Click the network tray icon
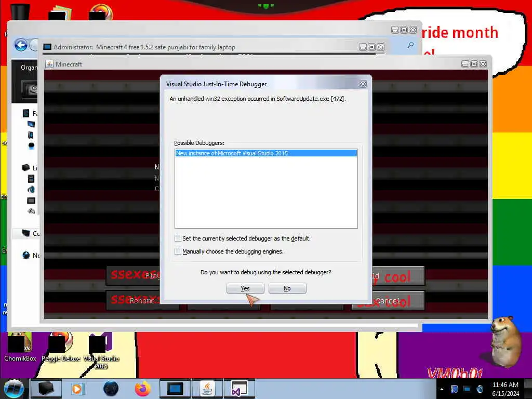This screenshot has width=532, height=399. 467,389
